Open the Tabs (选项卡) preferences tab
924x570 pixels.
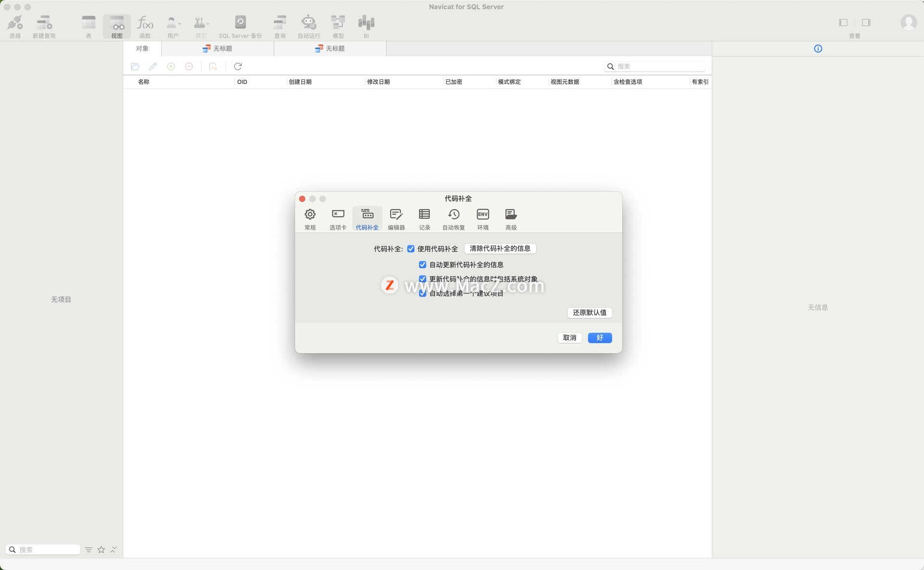pos(338,219)
